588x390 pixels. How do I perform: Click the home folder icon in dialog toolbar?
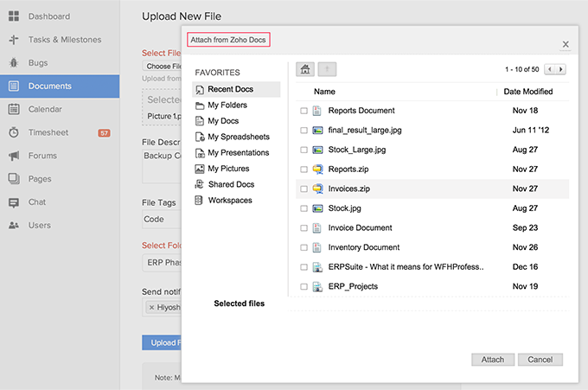point(305,69)
